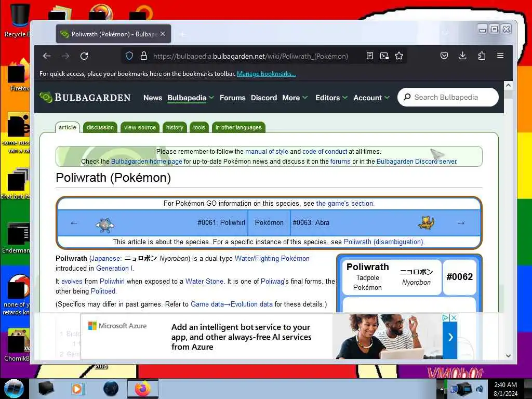View site security via the padlock icon
532x399 pixels.
coord(144,56)
